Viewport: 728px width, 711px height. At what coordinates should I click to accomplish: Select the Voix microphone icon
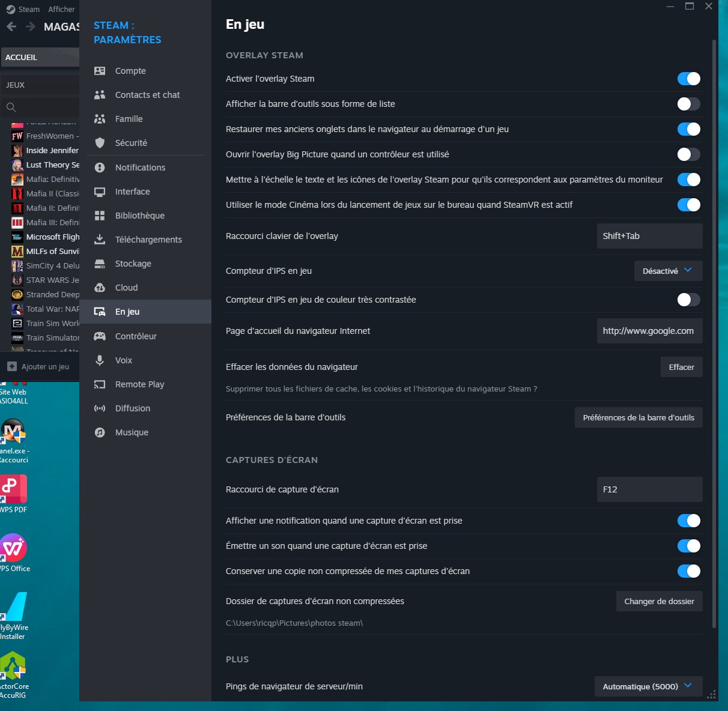point(100,360)
